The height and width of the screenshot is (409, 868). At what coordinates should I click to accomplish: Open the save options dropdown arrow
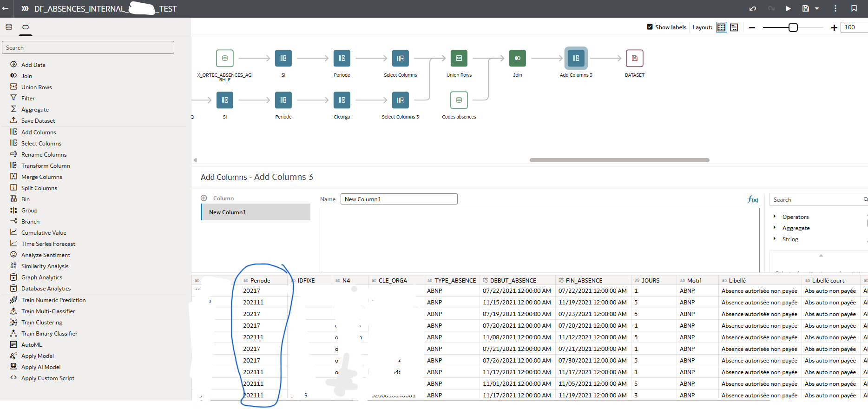click(x=817, y=8)
